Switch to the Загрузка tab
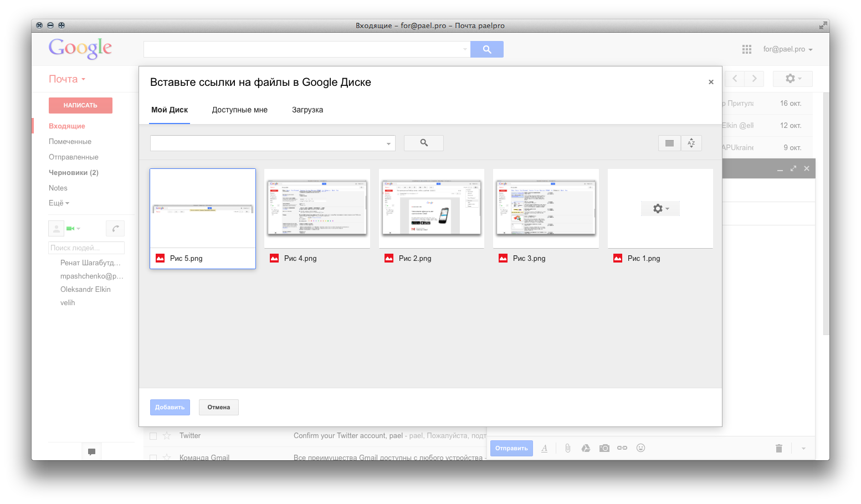Screen dimensions: 861x504 307,110
